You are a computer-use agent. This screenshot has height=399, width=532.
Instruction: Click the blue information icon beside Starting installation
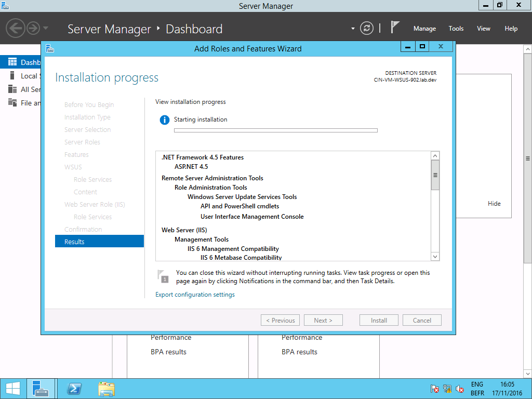pos(165,120)
